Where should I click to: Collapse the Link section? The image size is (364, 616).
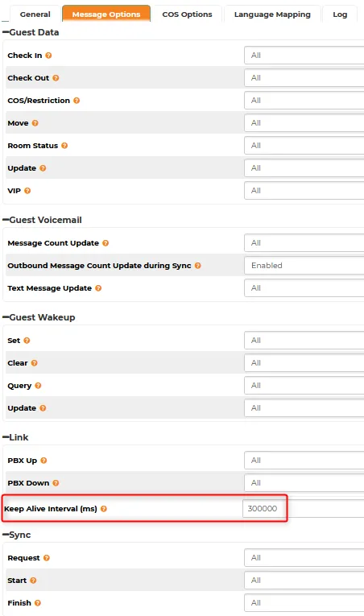pos(6,438)
